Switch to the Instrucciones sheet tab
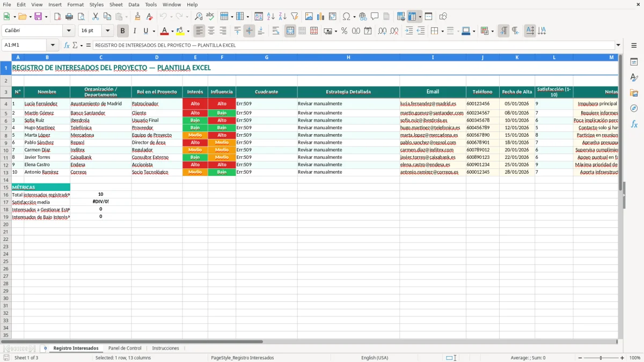Viewport: 644px width, 362px height. 165,348
